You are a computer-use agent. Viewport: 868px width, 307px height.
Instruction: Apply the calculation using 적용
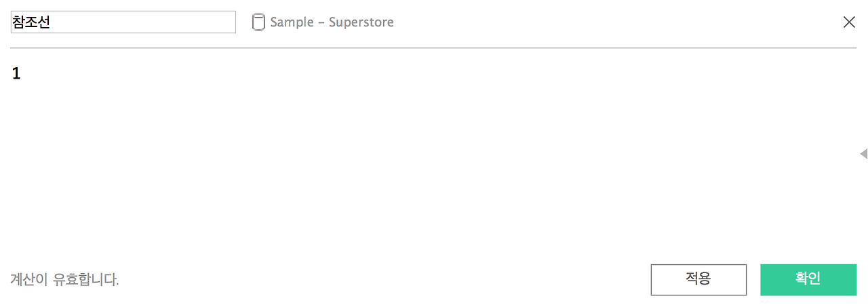(698, 279)
